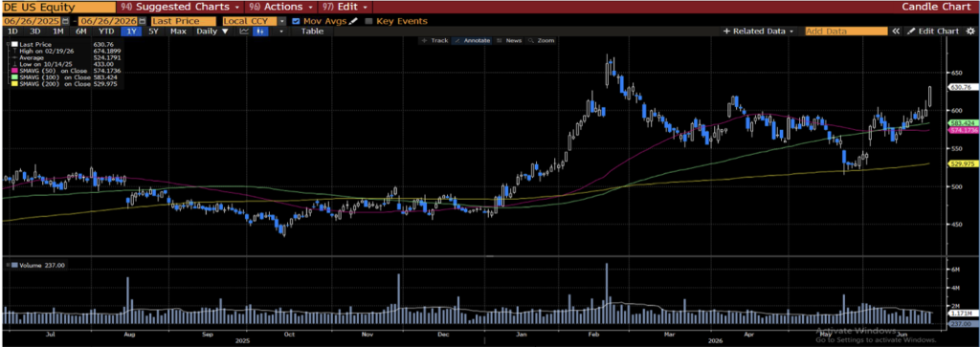This screenshot has width=980, height=347.
Task: Click the Add Data input field
Action: pos(846,32)
